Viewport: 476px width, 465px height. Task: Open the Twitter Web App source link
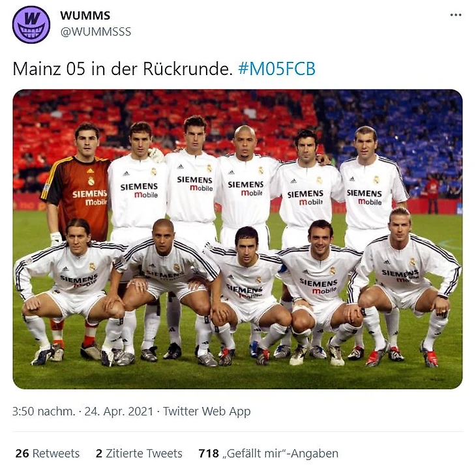(207, 412)
